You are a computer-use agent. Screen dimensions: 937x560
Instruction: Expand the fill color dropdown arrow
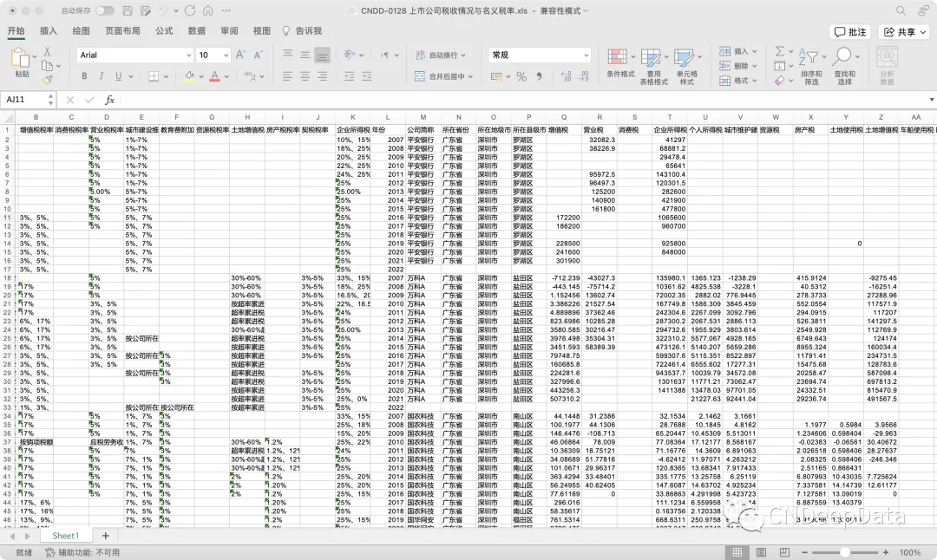[x=201, y=76]
